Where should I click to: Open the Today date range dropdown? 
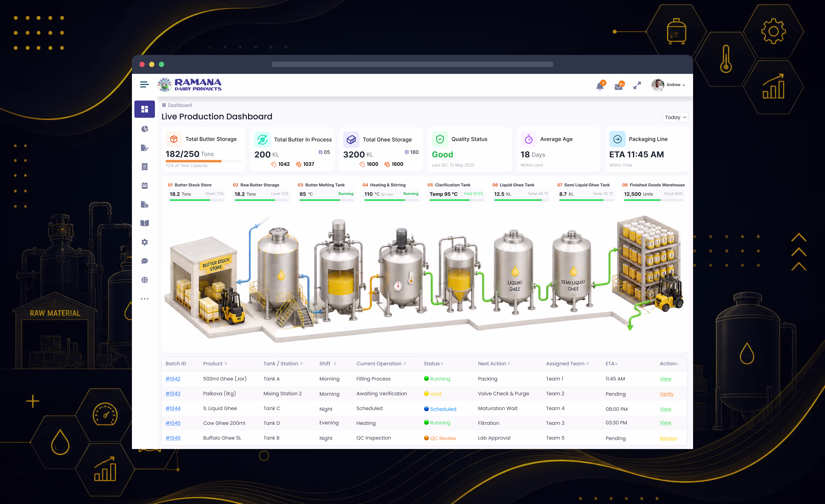675,117
